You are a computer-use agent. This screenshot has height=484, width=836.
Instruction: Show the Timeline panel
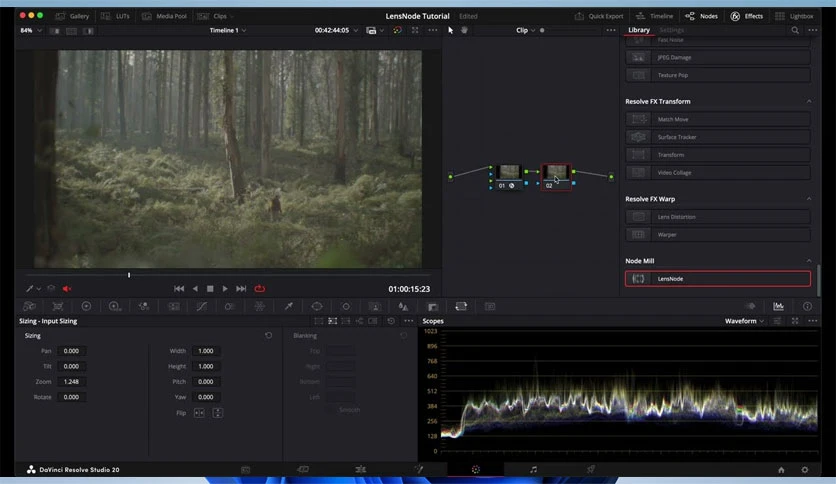[654, 16]
